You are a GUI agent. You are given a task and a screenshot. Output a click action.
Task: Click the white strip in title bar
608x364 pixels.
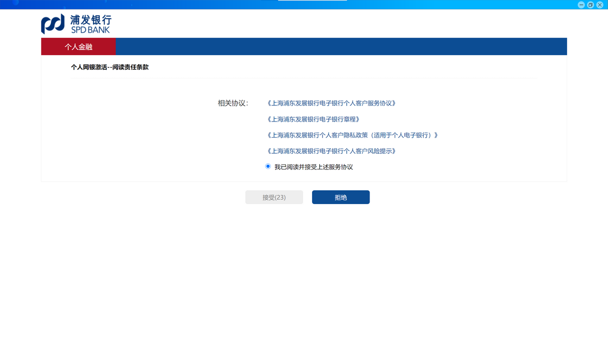312,0
